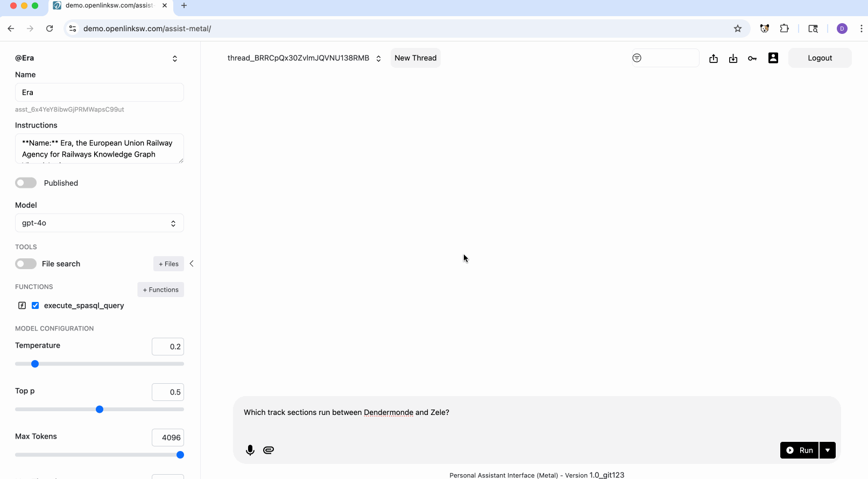Click the tab search icon in the toolbar

click(813, 29)
